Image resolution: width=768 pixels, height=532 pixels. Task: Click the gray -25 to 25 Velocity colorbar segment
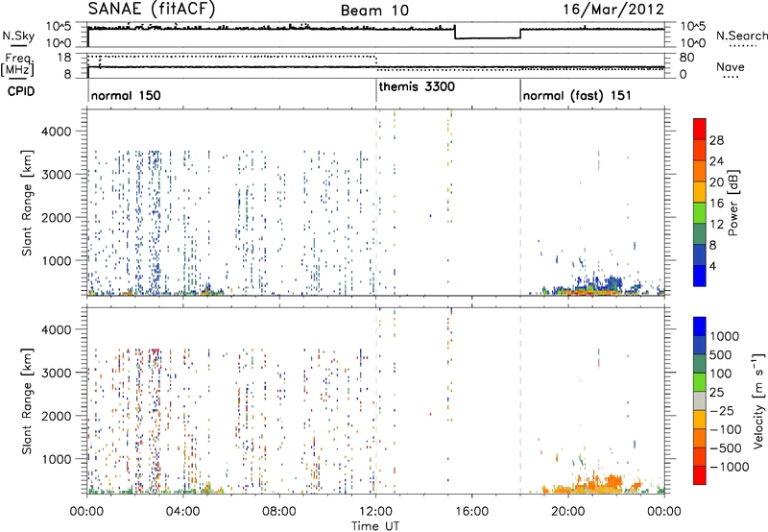click(x=700, y=401)
